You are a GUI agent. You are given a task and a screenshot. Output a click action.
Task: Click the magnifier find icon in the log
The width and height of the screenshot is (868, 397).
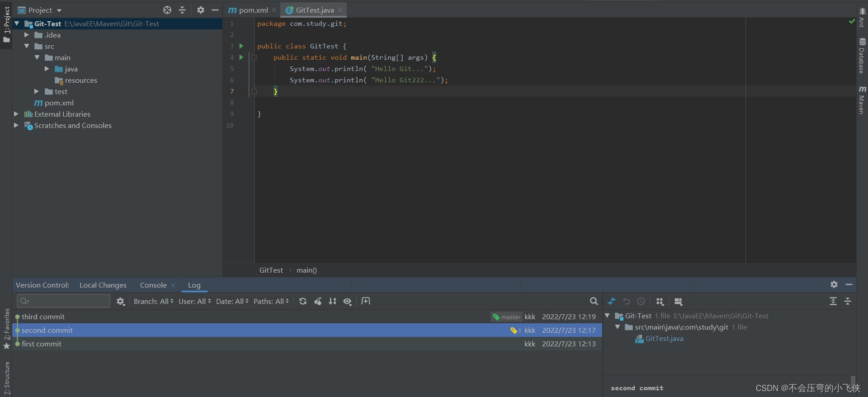(x=594, y=301)
